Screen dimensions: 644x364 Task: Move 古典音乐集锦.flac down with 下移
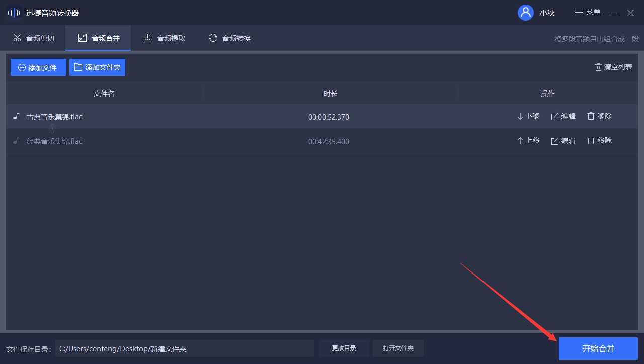click(x=528, y=116)
